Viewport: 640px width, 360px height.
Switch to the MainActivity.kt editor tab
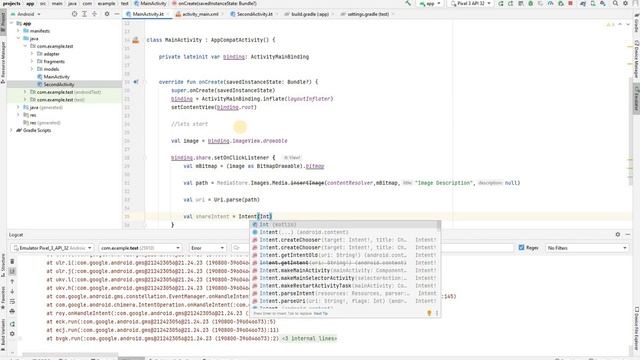[x=148, y=14]
